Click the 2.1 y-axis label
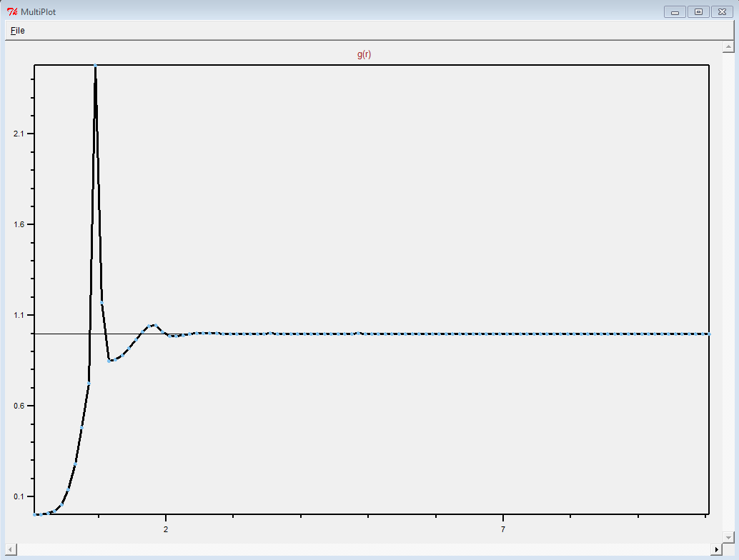Viewport: 739px width, 560px height. [19, 134]
